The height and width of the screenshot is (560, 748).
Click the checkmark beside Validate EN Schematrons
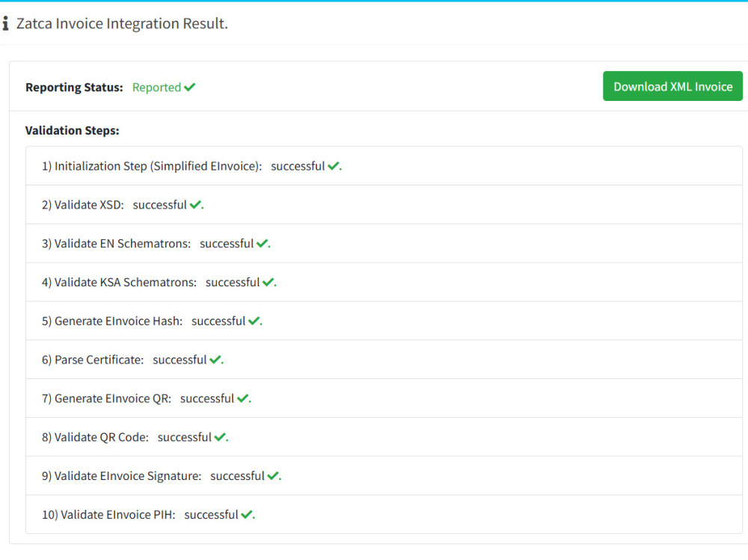pos(263,243)
